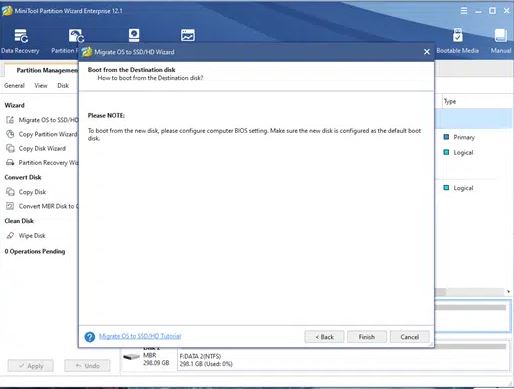Click the wizard dialog title logo icon
514x389 pixels.
click(87, 52)
